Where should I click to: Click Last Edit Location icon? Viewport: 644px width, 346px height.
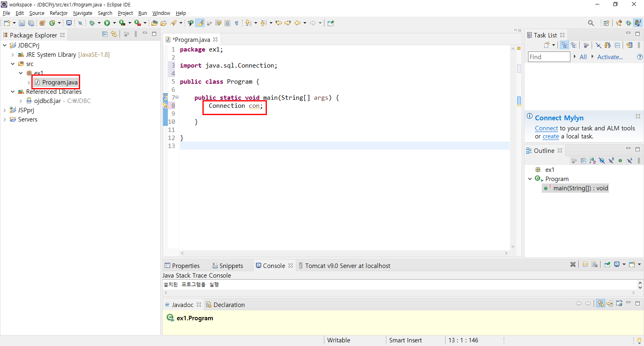(x=278, y=23)
